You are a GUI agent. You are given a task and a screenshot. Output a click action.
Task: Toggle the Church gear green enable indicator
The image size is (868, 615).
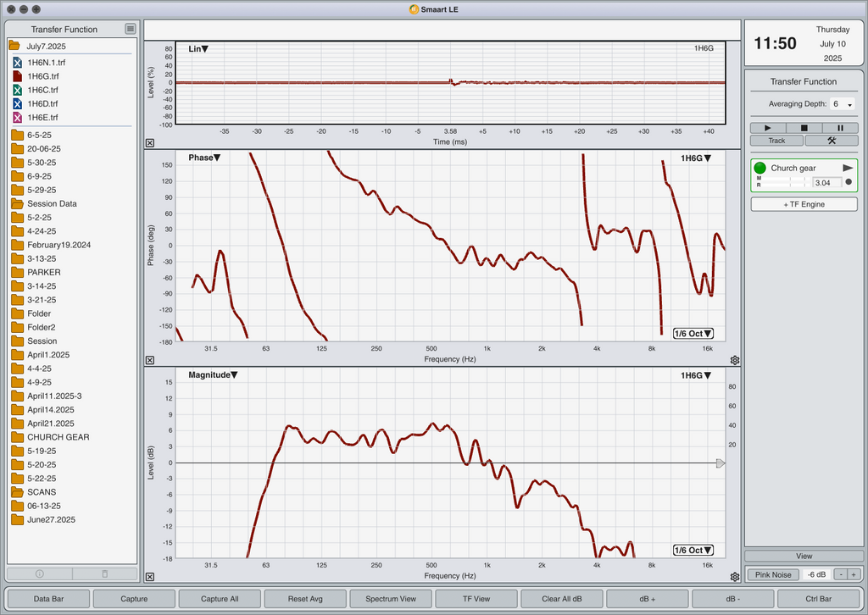click(759, 168)
